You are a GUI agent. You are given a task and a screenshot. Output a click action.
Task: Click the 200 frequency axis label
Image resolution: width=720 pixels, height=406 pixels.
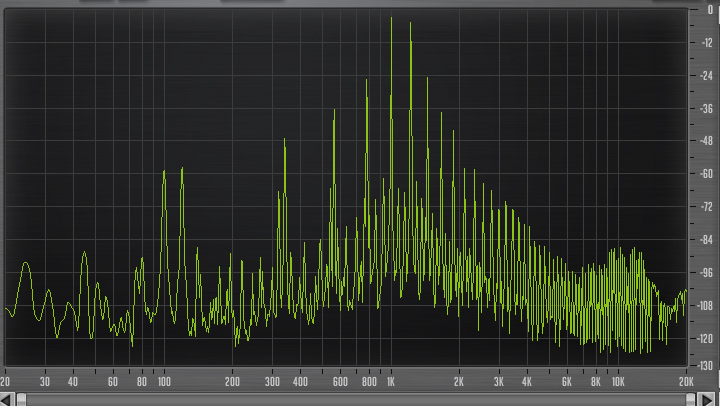pyautogui.click(x=232, y=382)
